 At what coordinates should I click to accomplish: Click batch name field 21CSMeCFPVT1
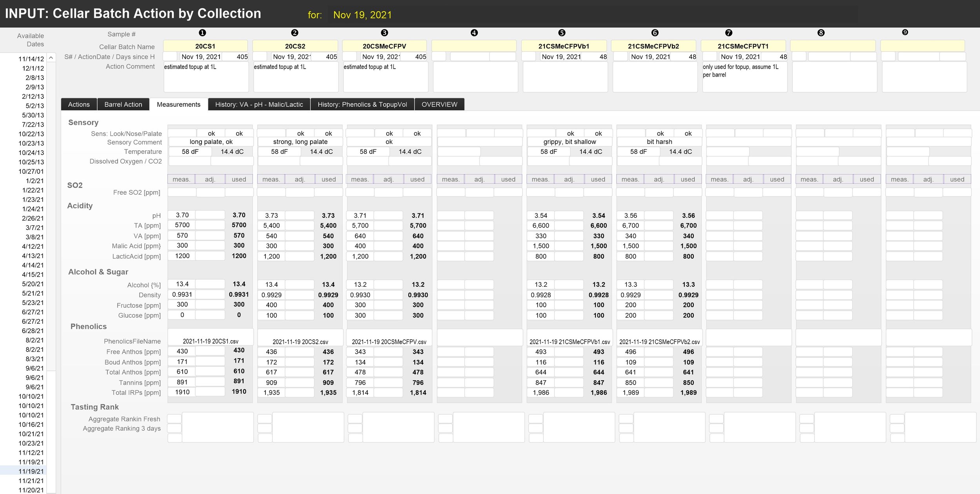click(x=743, y=46)
